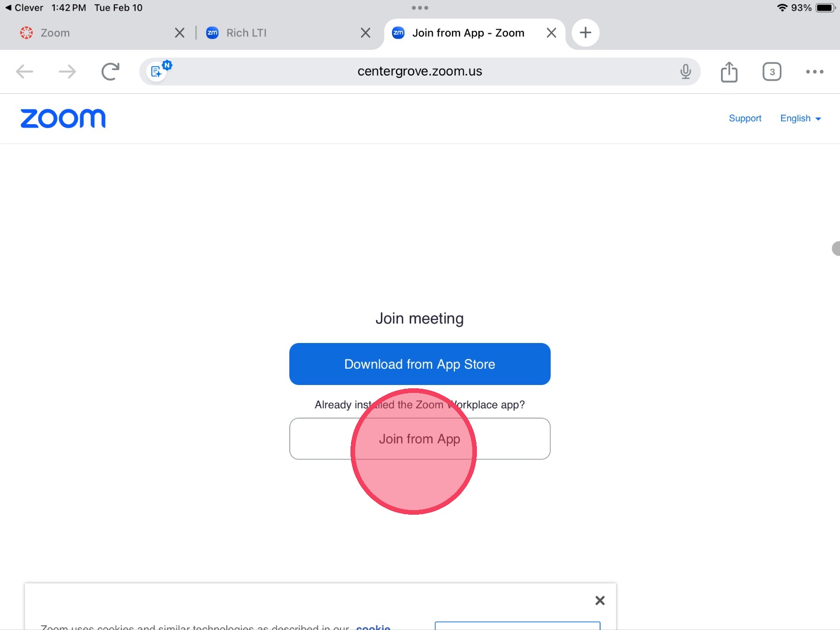Show the tab switcher with 3 tabs
The width and height of the screenshot is (840, 630).
[x=772, y=71]
